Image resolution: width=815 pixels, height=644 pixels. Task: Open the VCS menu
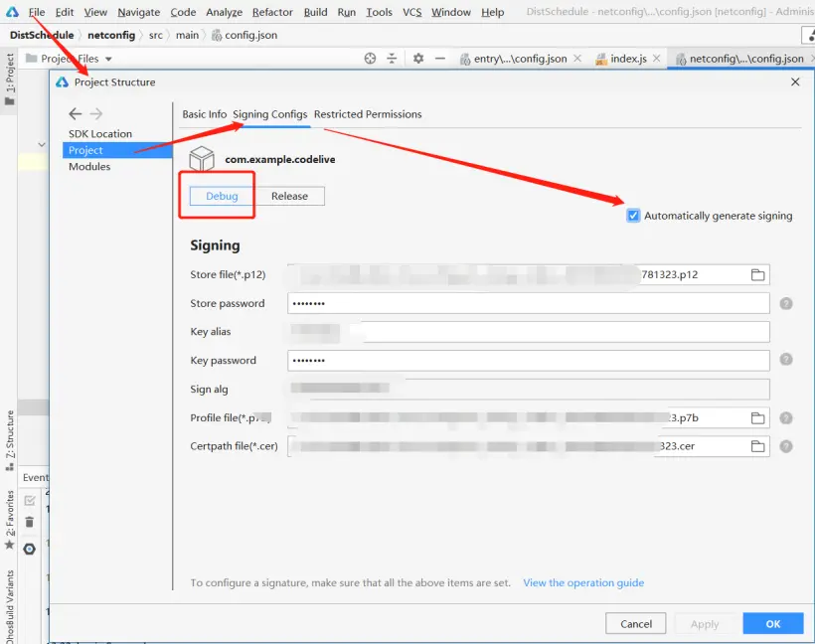click(x=412, y=12)
